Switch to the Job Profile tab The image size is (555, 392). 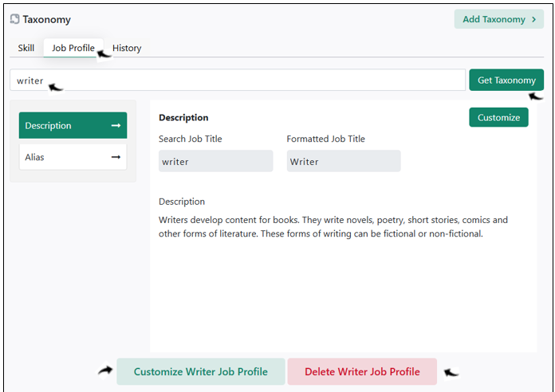coord(73,48)
